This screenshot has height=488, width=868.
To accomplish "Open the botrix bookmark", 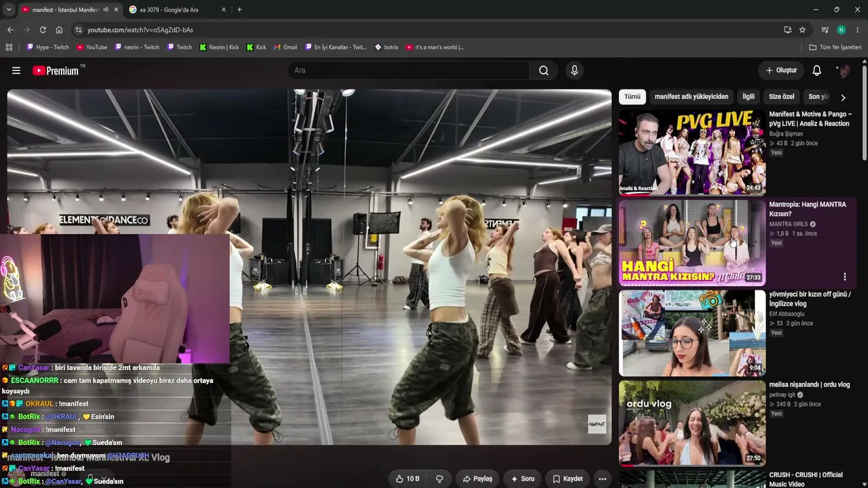I will [x=387, y=47].
